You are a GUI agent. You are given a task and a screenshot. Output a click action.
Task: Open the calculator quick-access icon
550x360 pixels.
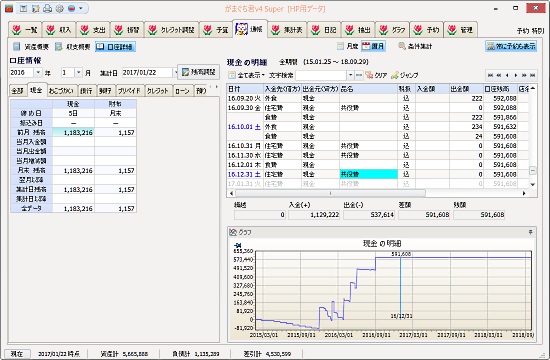[24, 8]
